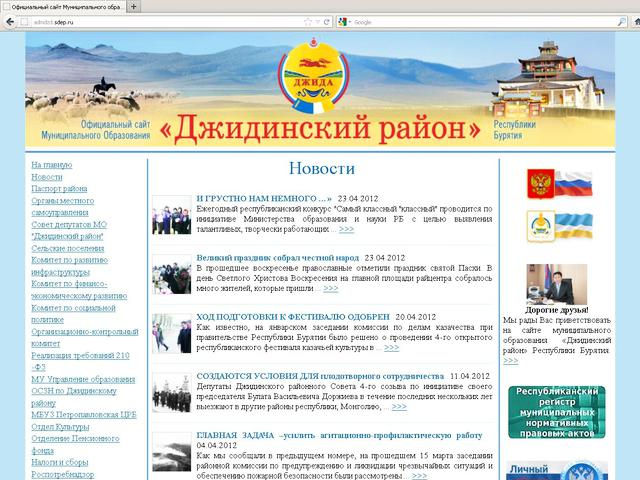The height and width of the screenshot is (480, 640).
Task: Open headline ХОД ПОДГОТОВКИ К ФЕСТИВАЛЮ ОДОБРЕН
Action: pos(293,317)
